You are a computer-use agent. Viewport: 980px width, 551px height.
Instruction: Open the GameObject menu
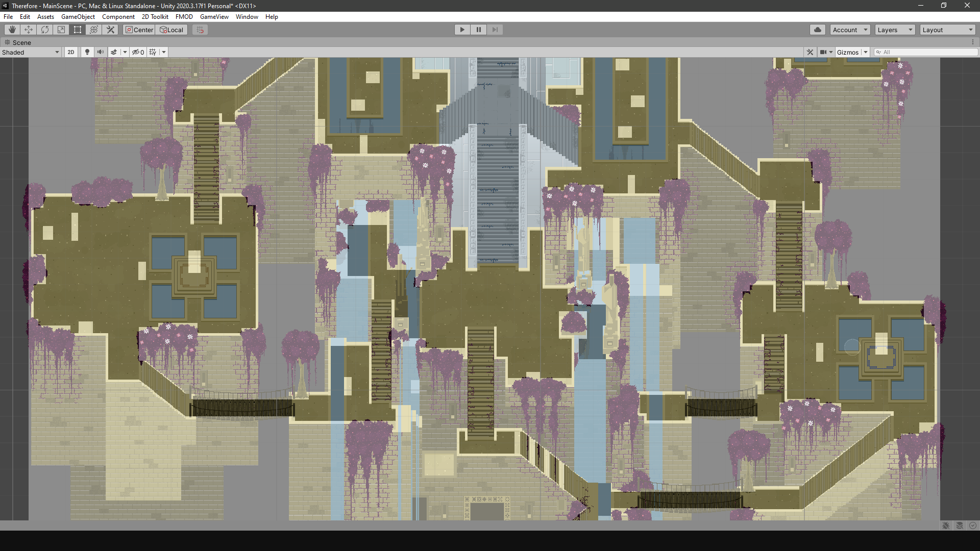(78, 17)
